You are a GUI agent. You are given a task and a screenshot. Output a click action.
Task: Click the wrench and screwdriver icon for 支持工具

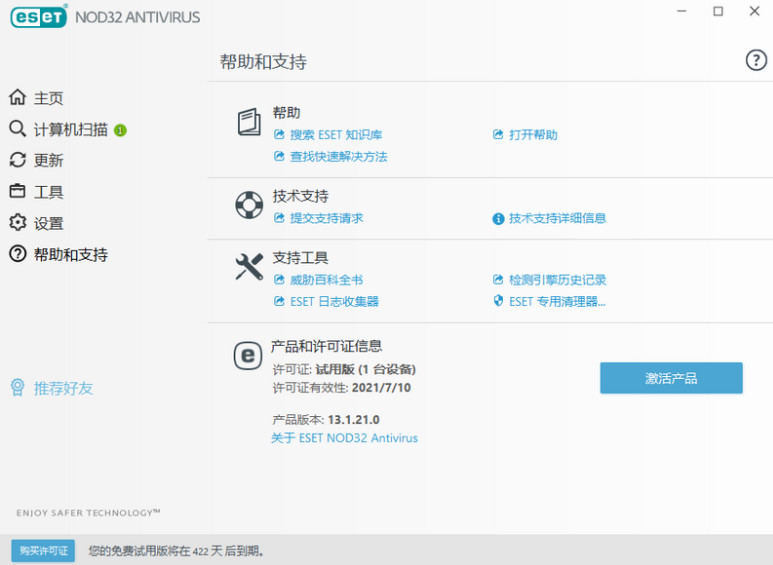tap(249, 267)
